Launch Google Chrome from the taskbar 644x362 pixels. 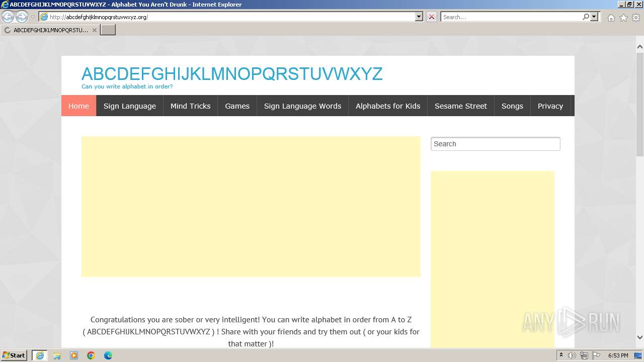(x=91, y=355)
